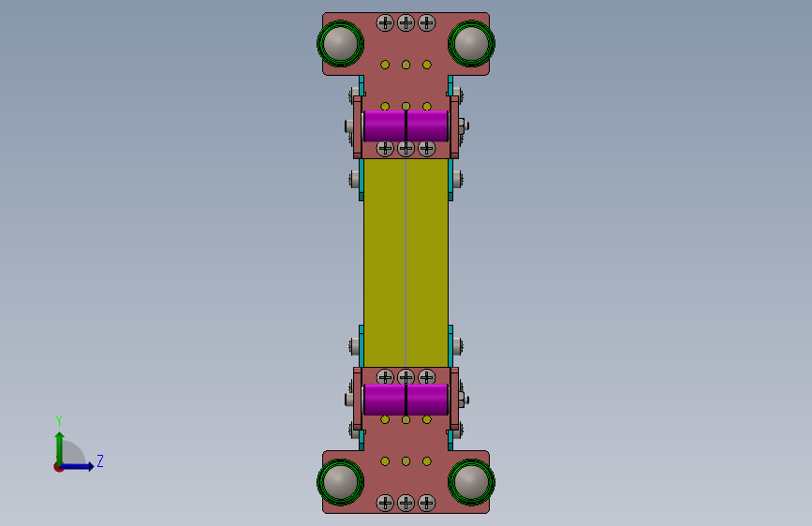Image resolution: width=812 pixels, height=526 pixels.
Task: Select the lower magenta roller's right half
Action: tap(427, 399)
